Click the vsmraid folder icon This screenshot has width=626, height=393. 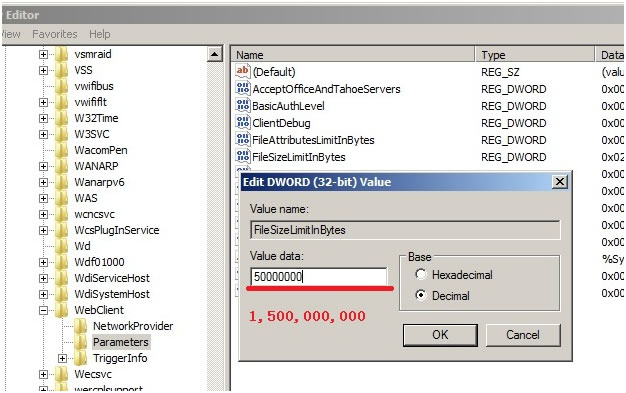pos(61,54)
